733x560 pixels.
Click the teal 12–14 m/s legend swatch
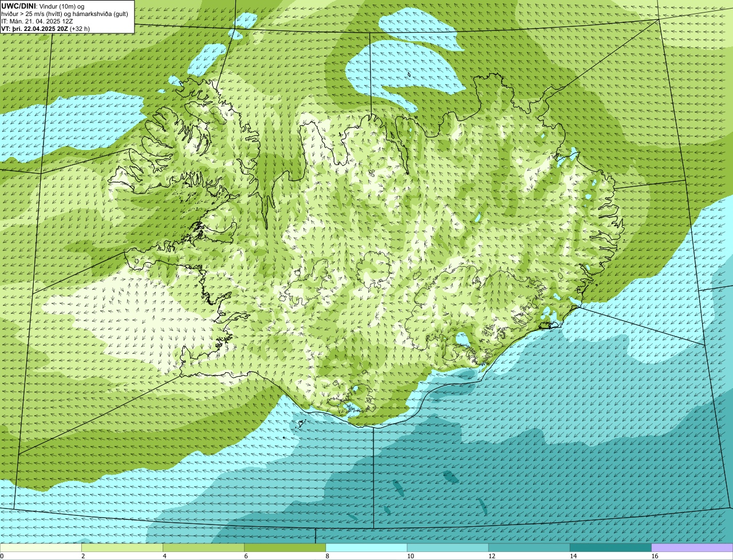click(529, 547)
